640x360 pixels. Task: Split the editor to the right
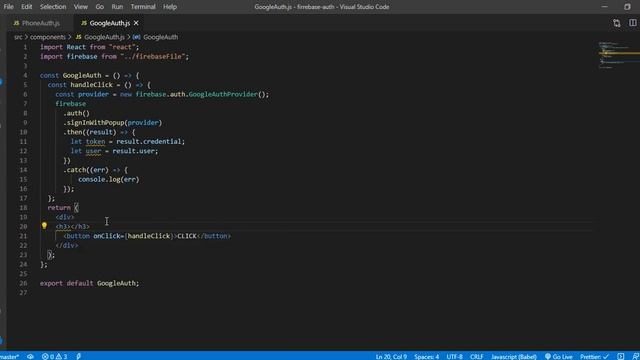click(x=632, y=23)
